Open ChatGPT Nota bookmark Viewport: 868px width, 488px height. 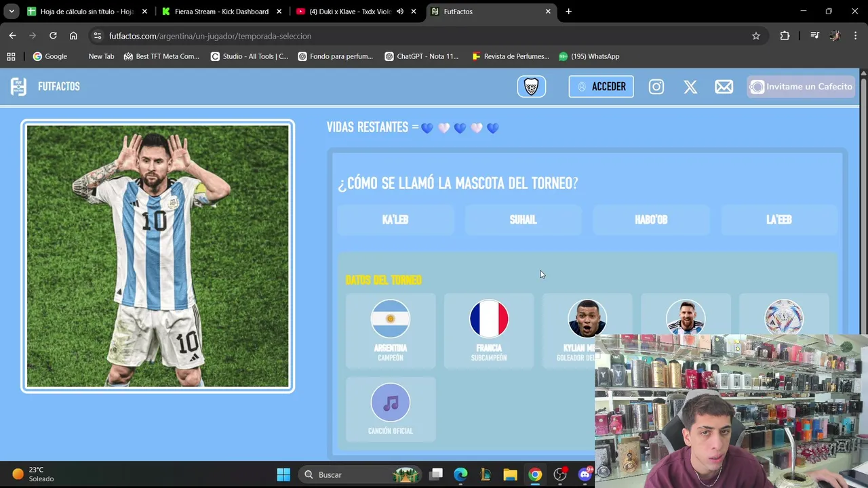tap(422, 56)
